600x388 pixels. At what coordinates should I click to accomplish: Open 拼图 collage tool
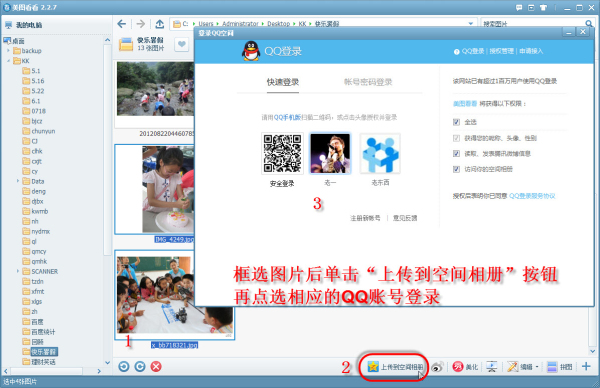[x=559, y=367]
